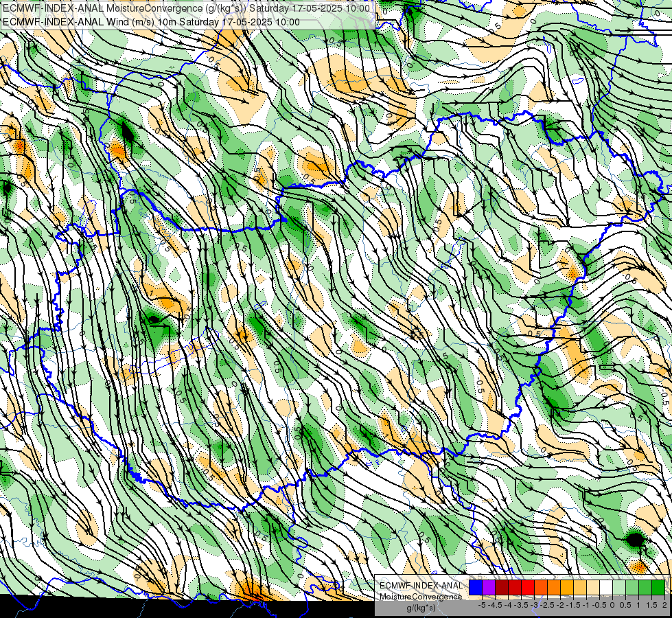The height and width of the screenshot is (618, 672).
Task: Click the Wind (m/s) 10m title line
Action: [x=151, y=22]
